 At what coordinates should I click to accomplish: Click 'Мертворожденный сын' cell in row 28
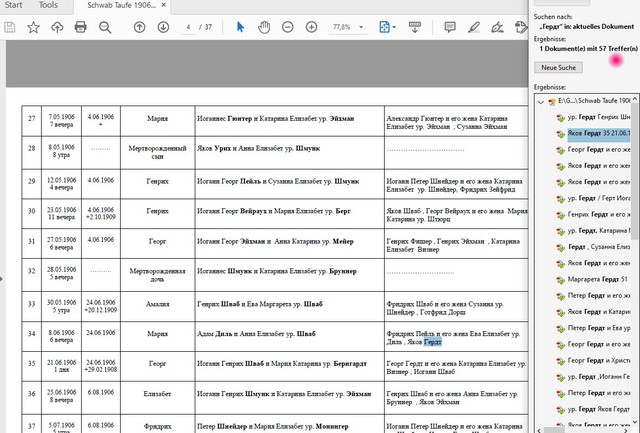[x=158, y=152]
